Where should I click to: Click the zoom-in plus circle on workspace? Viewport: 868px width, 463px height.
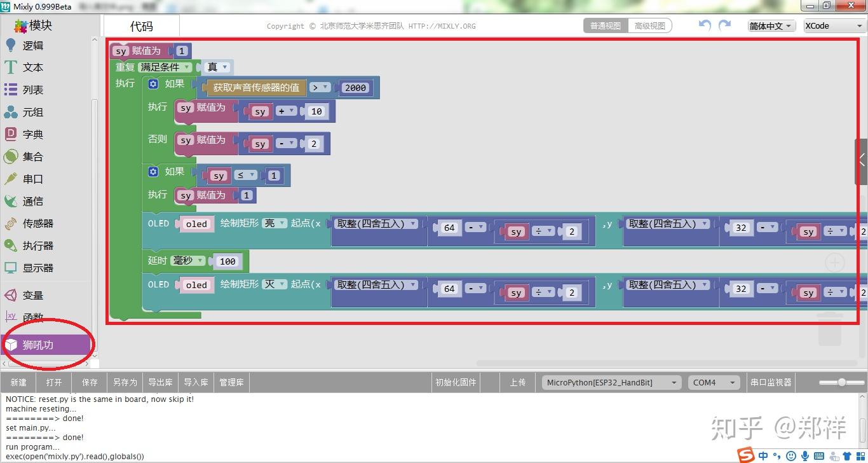coord(834,262)
